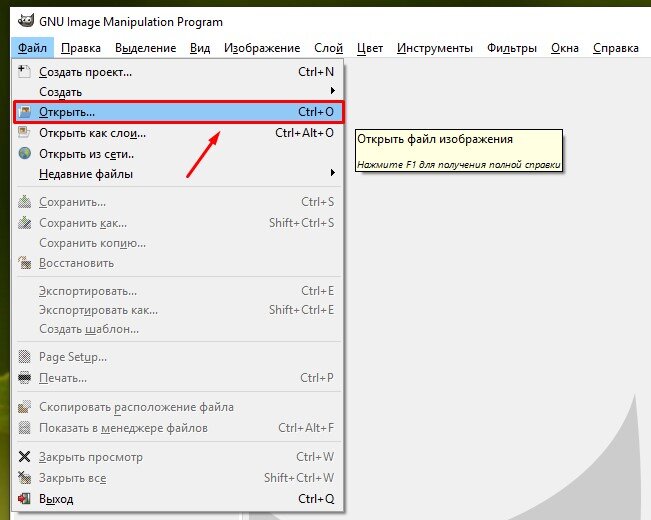651x520 pixels.
Task: Open the Файл menu
Action: pos(32,48)
